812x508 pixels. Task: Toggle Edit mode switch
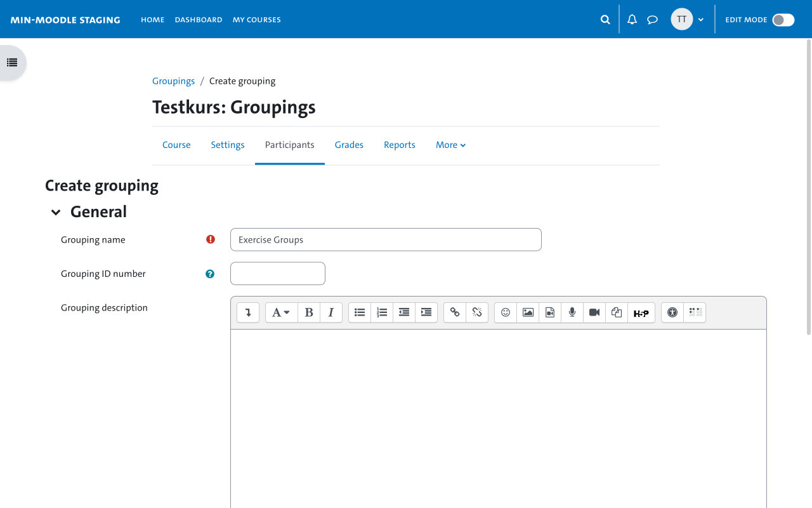(x=783, y=20)
